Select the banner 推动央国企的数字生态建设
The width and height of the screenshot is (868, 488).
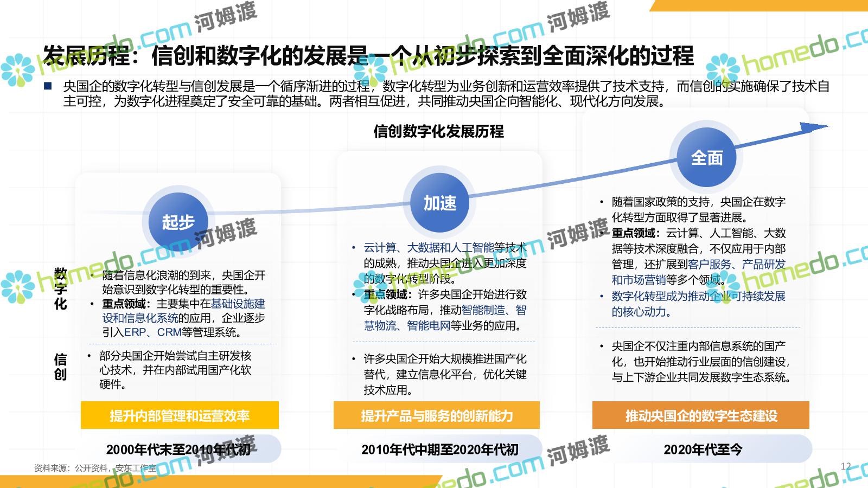tap(701, 415)
